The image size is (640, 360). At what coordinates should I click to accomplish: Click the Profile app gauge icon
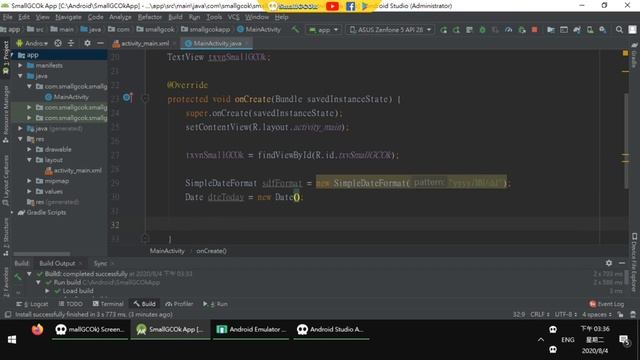click(509, 30)
